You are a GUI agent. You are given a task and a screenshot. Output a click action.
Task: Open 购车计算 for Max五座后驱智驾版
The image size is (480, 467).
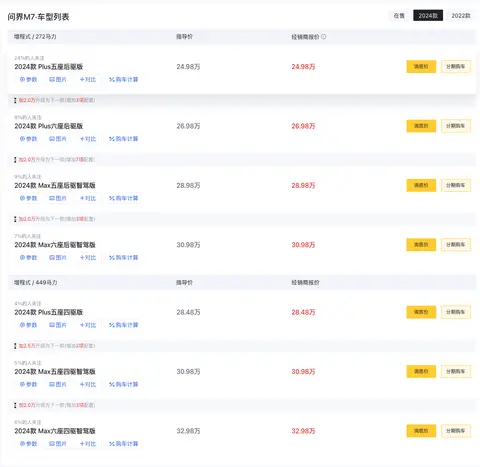123,198
